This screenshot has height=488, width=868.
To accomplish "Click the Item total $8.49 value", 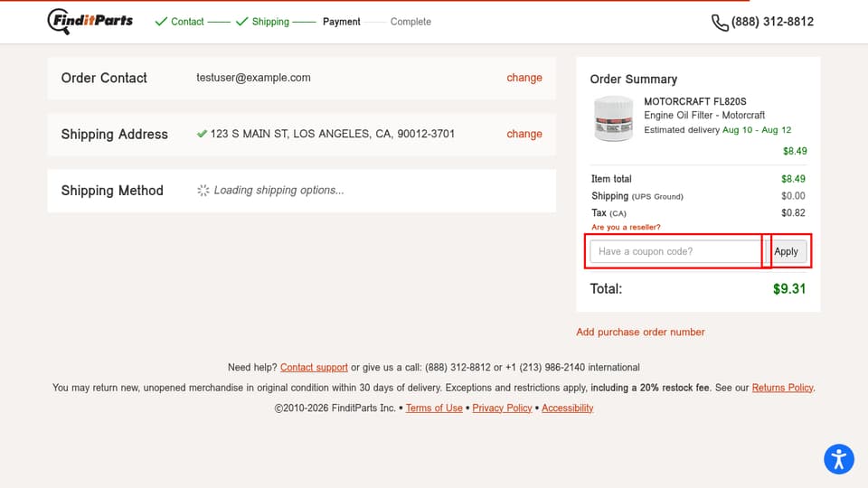I will coord(793,179).
